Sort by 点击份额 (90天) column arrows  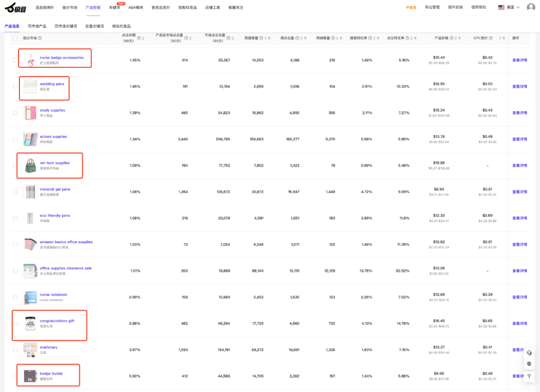click(143, 38)
